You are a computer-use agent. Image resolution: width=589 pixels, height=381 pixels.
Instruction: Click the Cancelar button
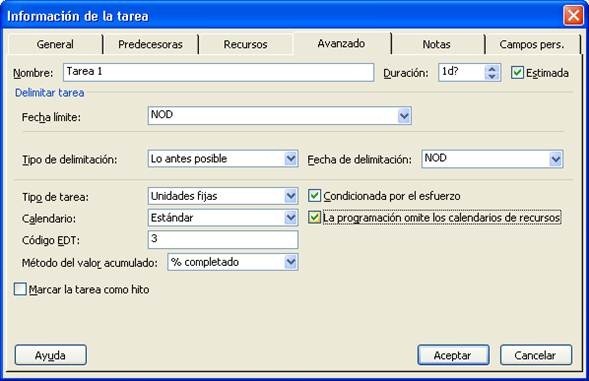[536, 355]
